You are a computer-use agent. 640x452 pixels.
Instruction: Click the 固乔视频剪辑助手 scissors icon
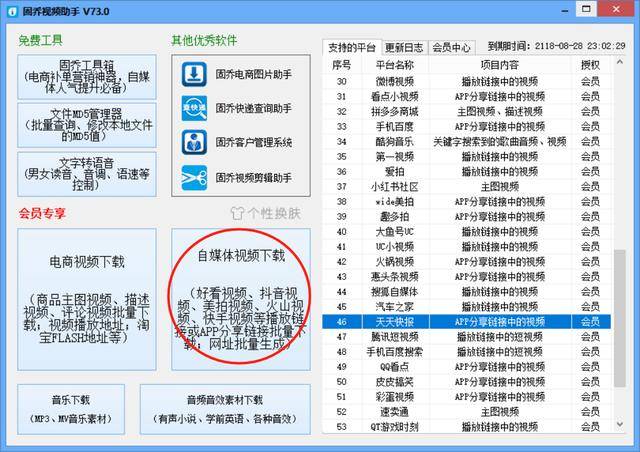(194, 178)
